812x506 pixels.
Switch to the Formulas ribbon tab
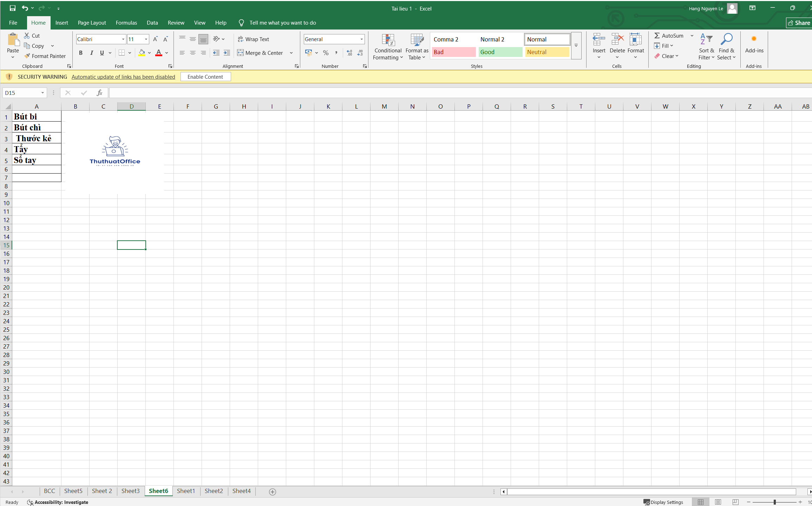click(126, 22)
